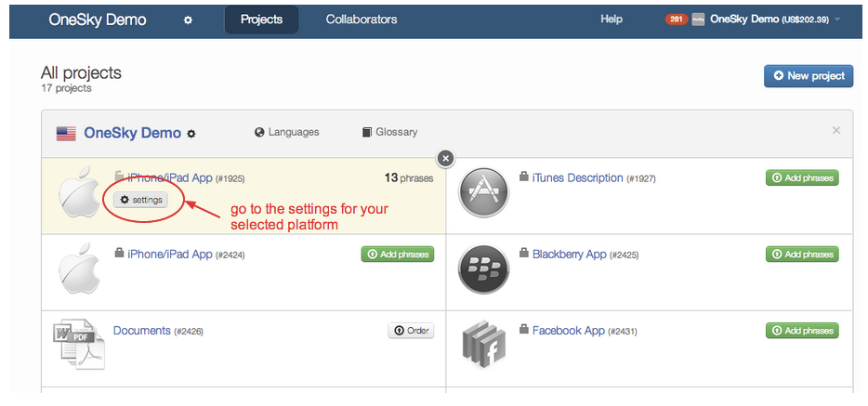Click the US flag icon of OneSky Demo group
This screenshot has height=406, width=868.
[66, 133]
